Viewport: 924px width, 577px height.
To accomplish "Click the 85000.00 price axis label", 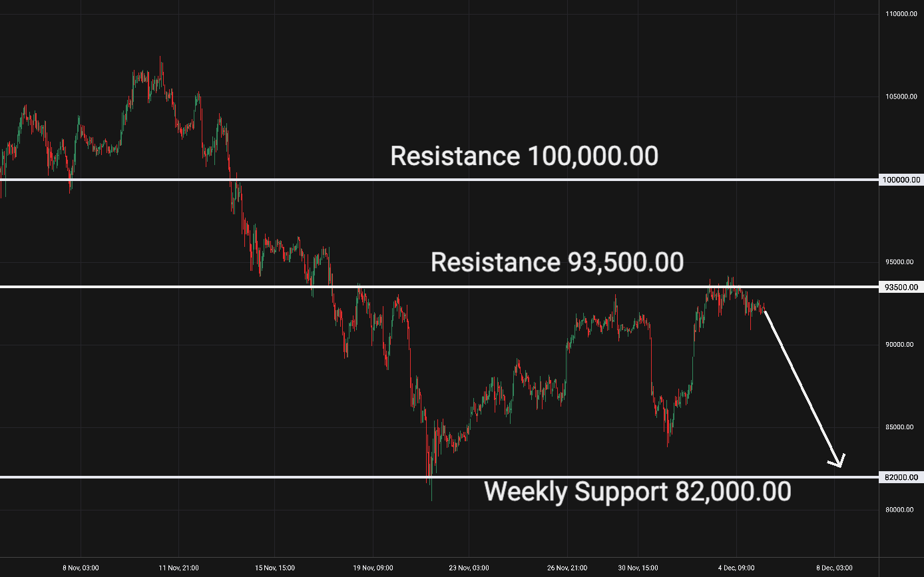I will click(x=901, y=427).
